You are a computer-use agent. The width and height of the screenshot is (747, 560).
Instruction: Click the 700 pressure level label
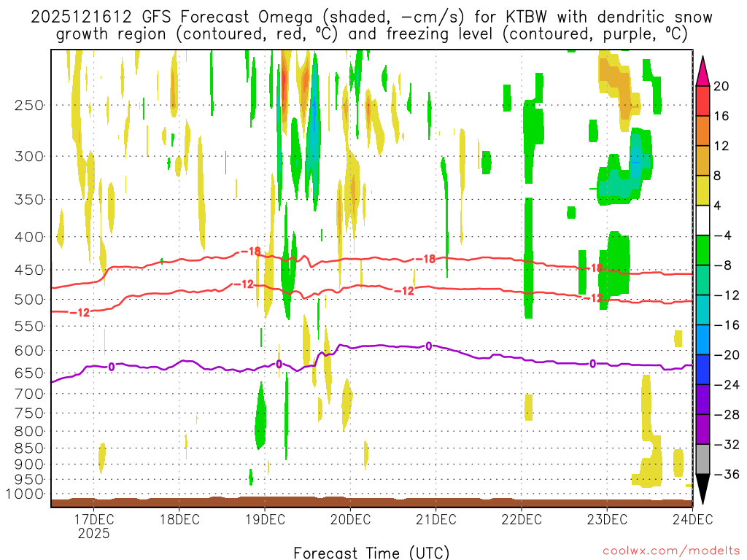(x=29, y=394)
